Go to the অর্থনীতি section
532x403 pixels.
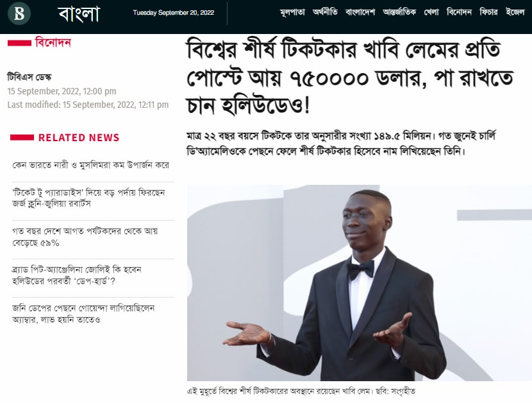coord(325,13)
